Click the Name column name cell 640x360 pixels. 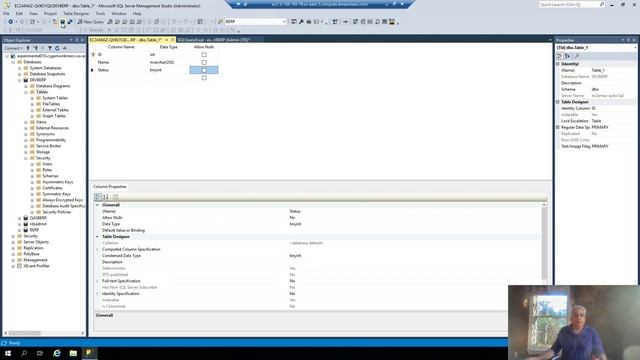coord(121,62)
